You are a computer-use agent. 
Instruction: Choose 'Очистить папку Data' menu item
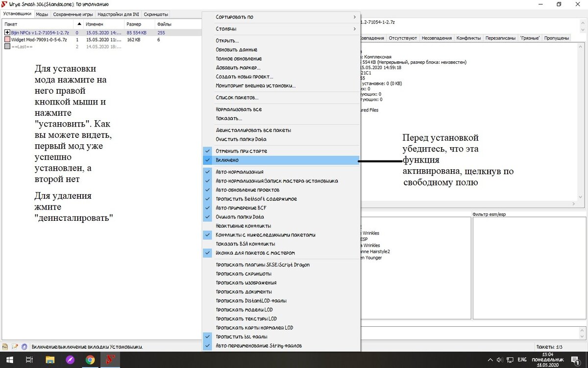click(x=281, y=139)
